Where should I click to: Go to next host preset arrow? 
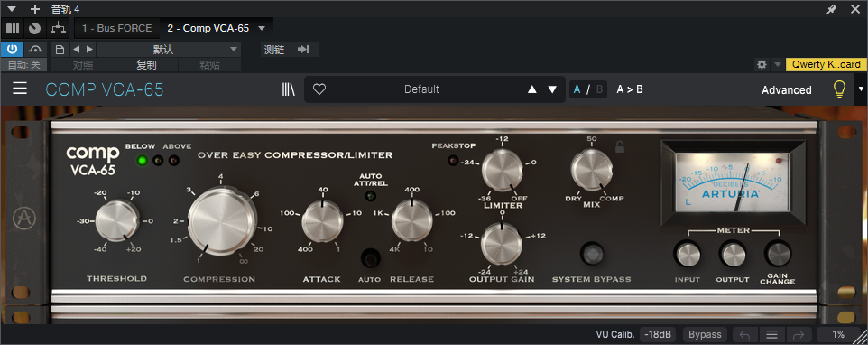[x=89, y=50]
